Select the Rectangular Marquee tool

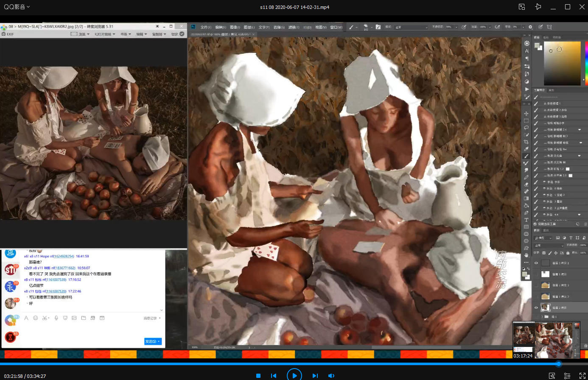(526, 120)
